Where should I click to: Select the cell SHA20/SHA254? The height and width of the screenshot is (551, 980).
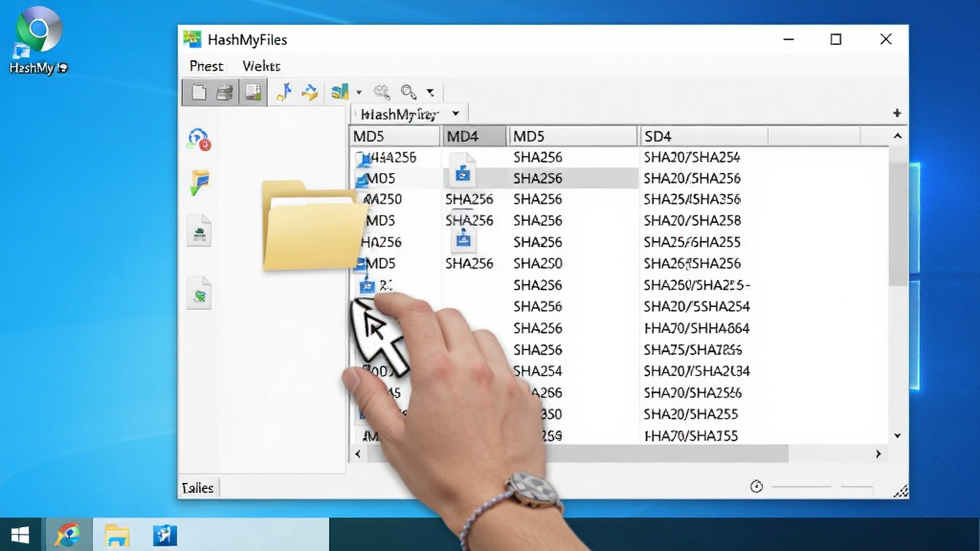point(692,157)
